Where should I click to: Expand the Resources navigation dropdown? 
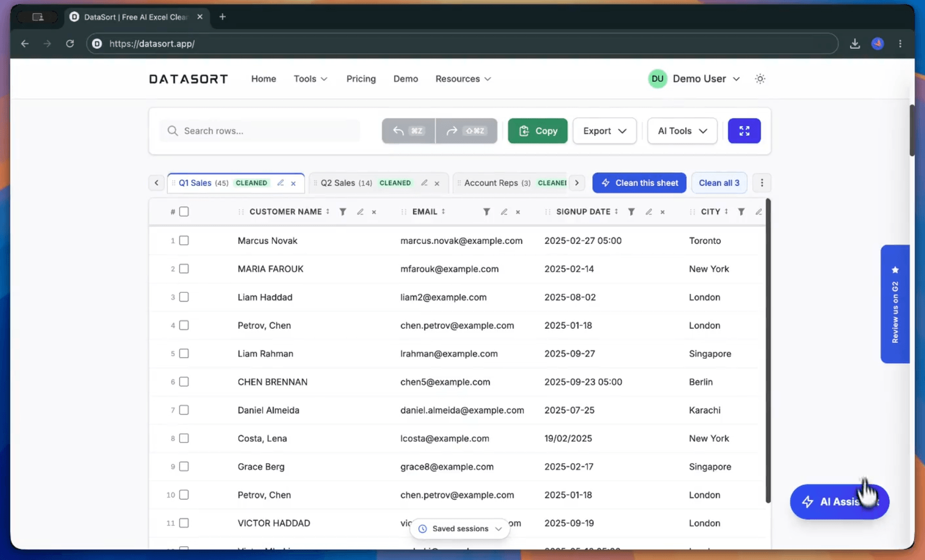(x=463, y=79)
